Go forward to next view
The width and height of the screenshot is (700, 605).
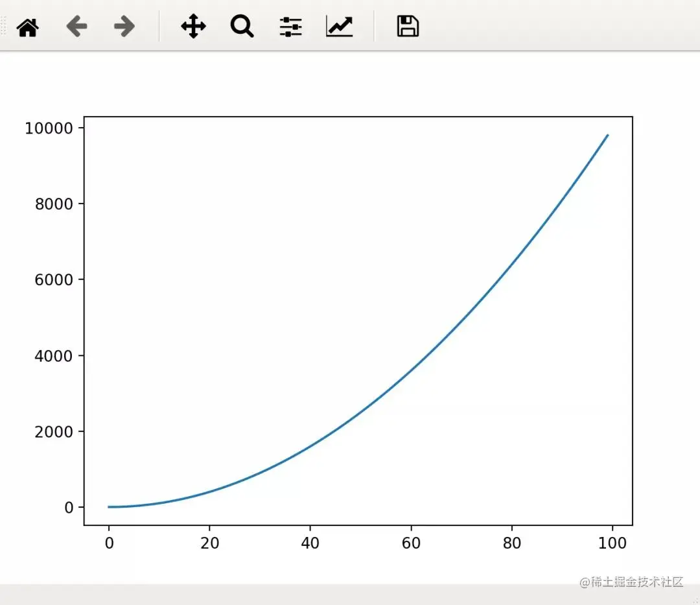click(x=124, y=27)
